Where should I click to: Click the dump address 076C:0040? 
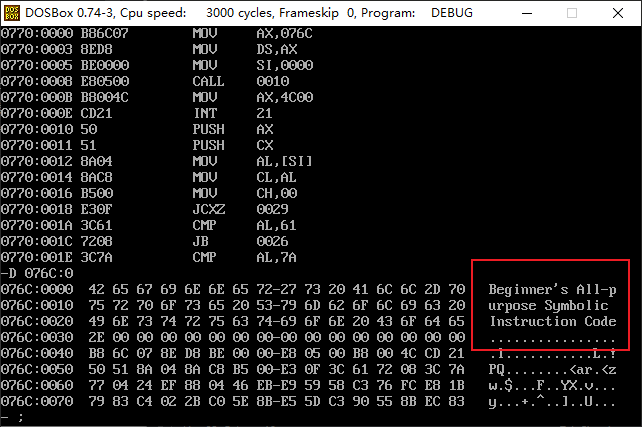click(37, 353)
